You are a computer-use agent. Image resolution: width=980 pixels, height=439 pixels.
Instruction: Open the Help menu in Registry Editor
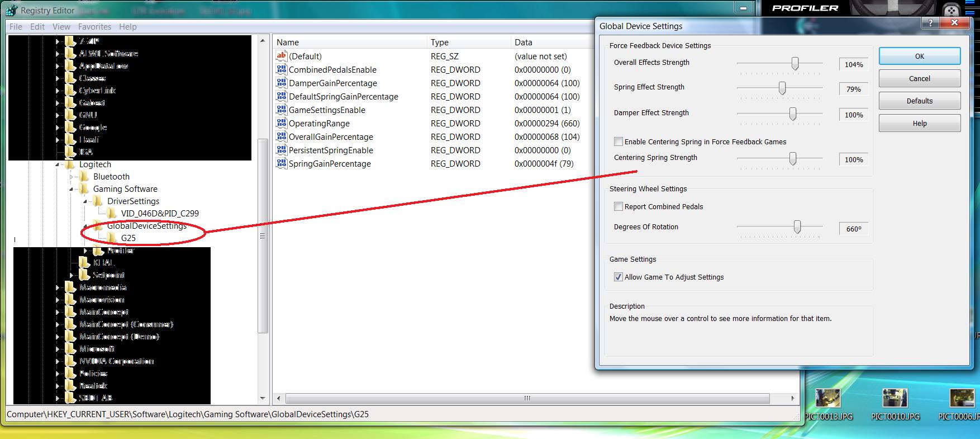(x=128, y=27)
